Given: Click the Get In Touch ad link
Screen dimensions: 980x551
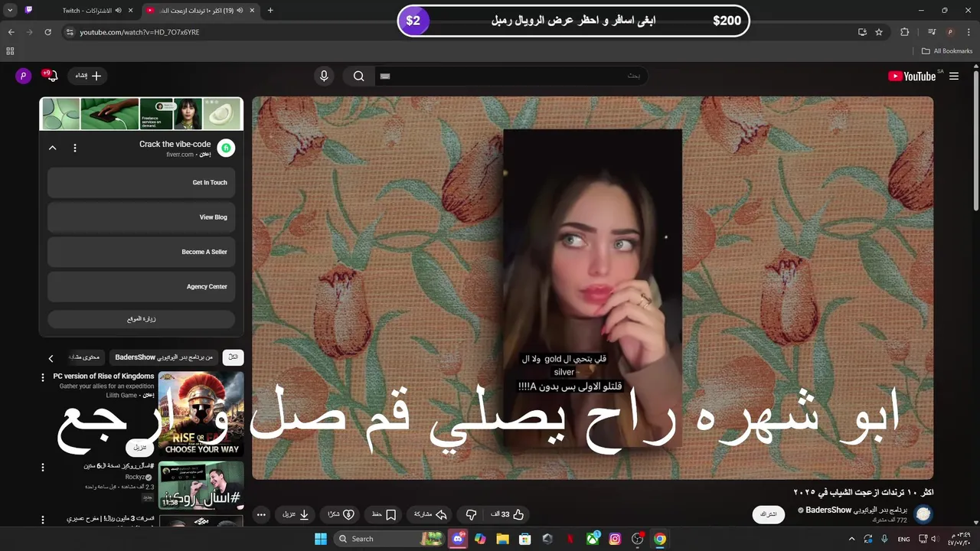Looking at the screenshot, I should (x=141, y=183).
